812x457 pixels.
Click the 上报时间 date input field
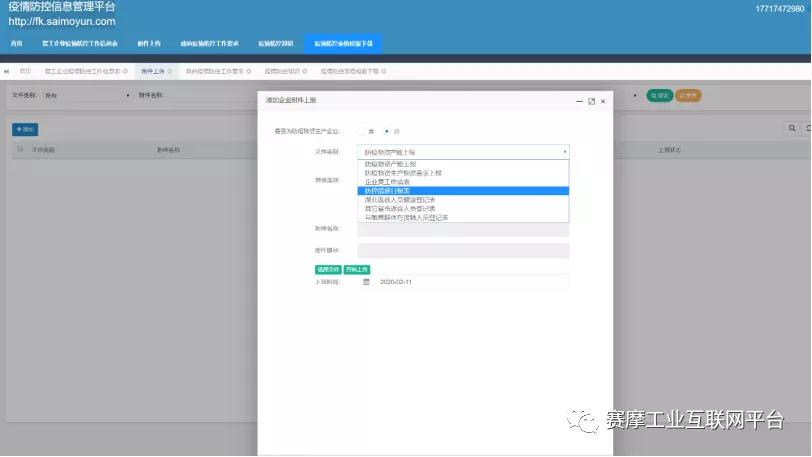(x=470, y=282)
